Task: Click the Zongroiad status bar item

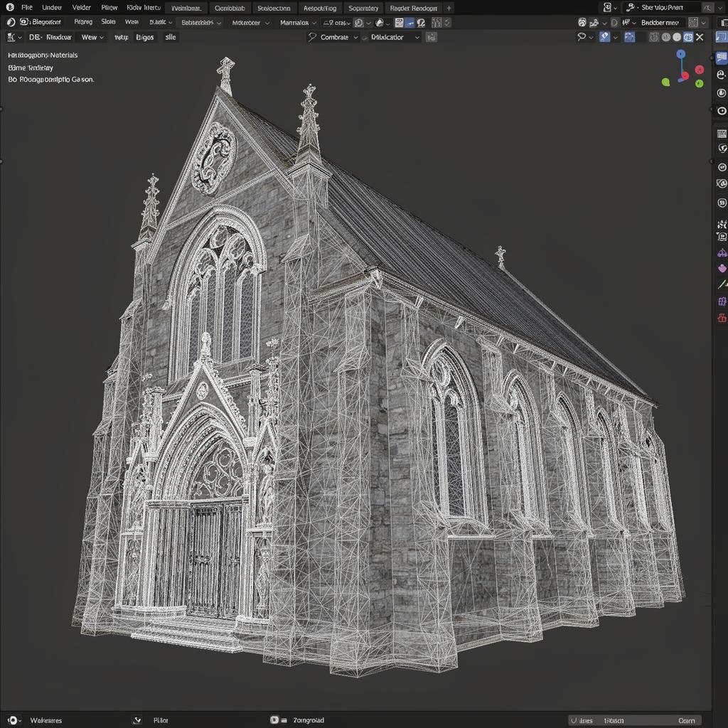Action: pos(309,720)
